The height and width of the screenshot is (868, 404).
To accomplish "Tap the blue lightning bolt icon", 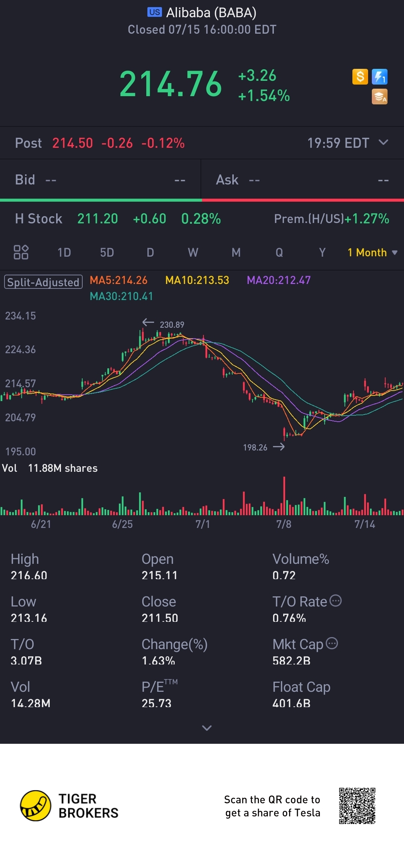I will click(380, 77).
